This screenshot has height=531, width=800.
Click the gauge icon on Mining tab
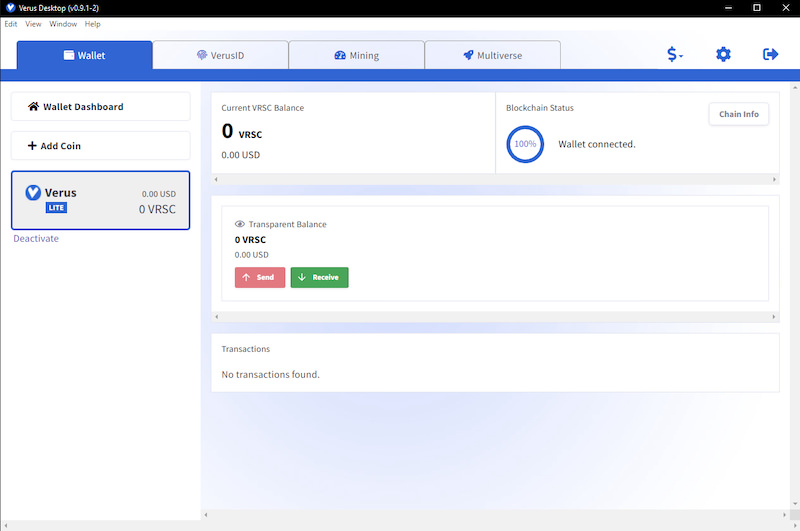click(340, 55)
